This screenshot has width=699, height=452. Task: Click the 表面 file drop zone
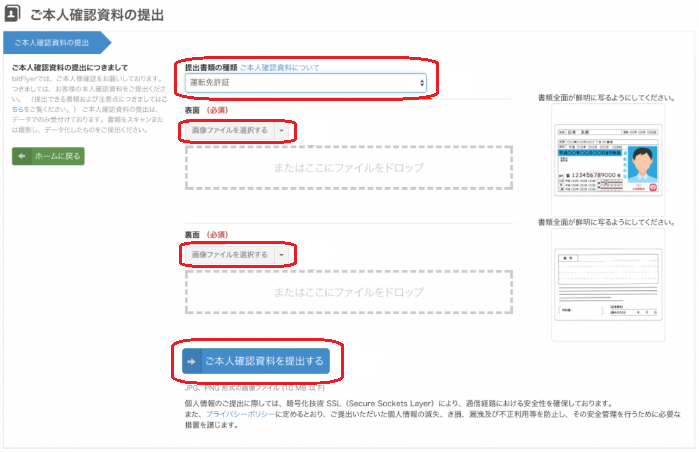click(x=349, y=168)
